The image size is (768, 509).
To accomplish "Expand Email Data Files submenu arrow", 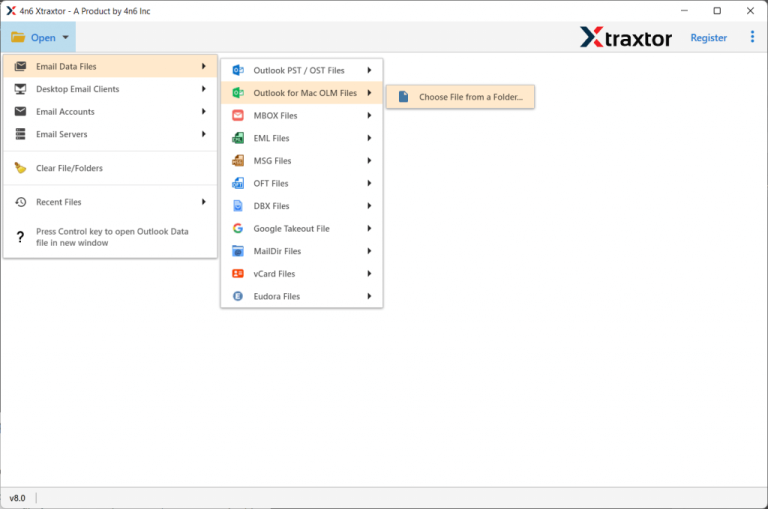I will (204, 66).
